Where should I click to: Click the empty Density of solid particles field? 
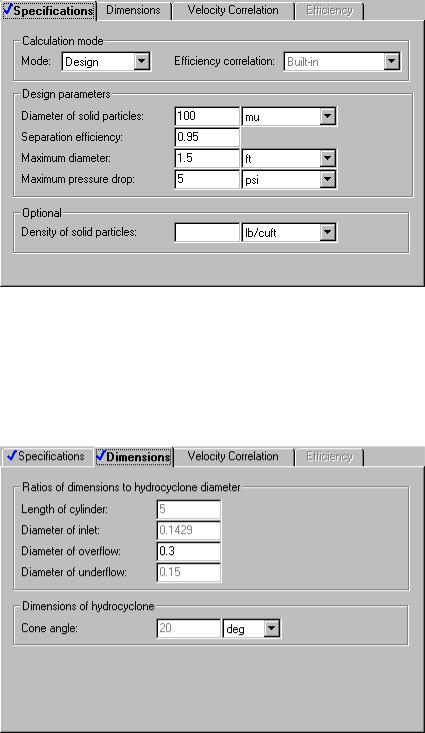207,232
